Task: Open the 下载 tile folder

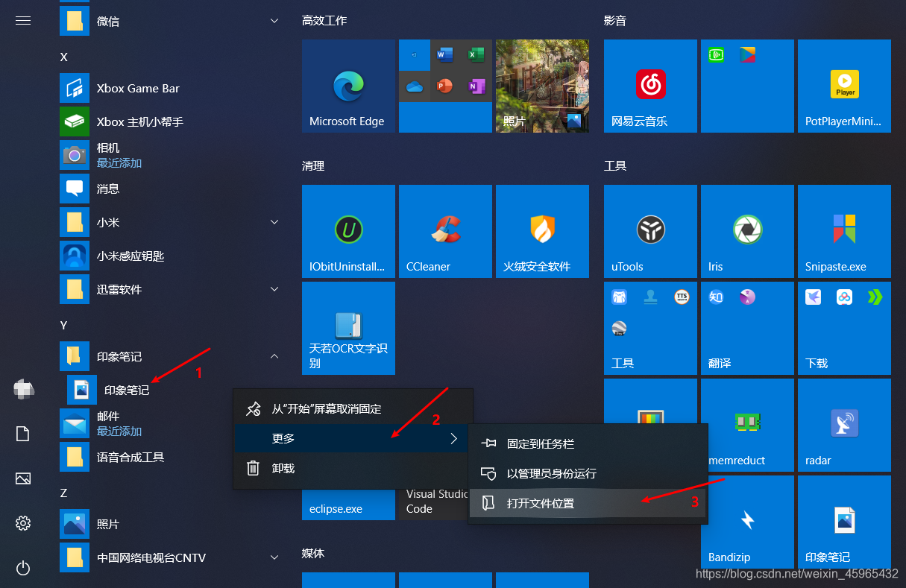Action: pyautogui.click(x=844, y=329)
